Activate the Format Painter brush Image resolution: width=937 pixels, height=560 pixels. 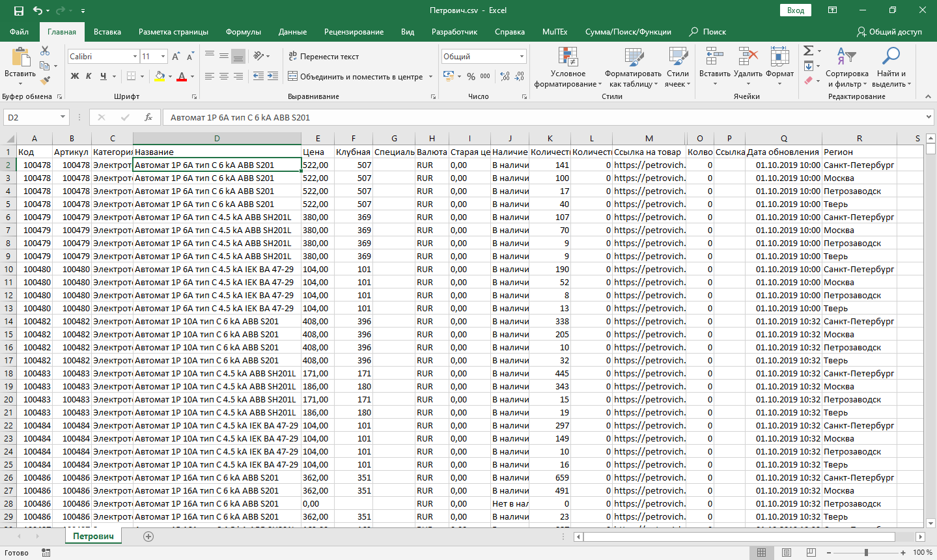click(45, 81)
